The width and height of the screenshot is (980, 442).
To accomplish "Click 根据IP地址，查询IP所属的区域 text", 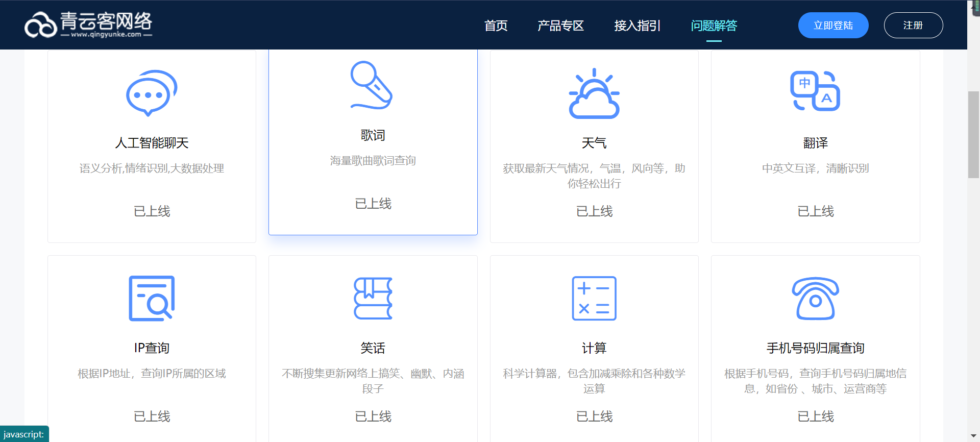I will (152, 374).
